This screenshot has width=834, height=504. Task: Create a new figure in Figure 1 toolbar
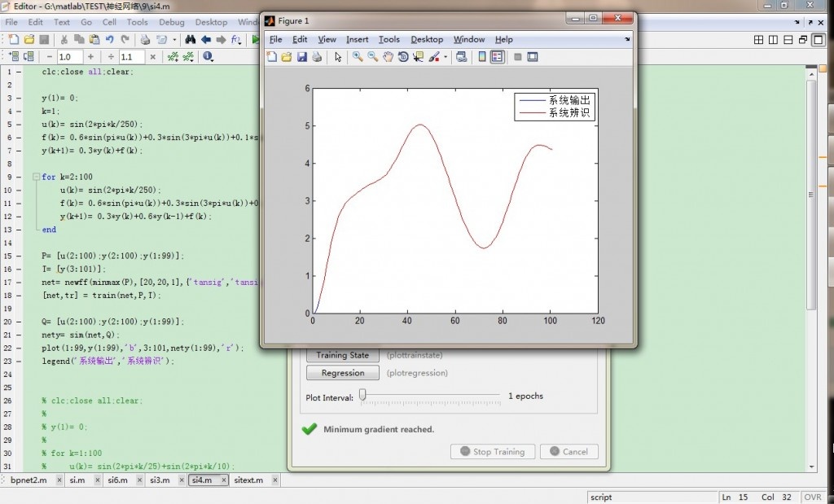click(272, 57)
